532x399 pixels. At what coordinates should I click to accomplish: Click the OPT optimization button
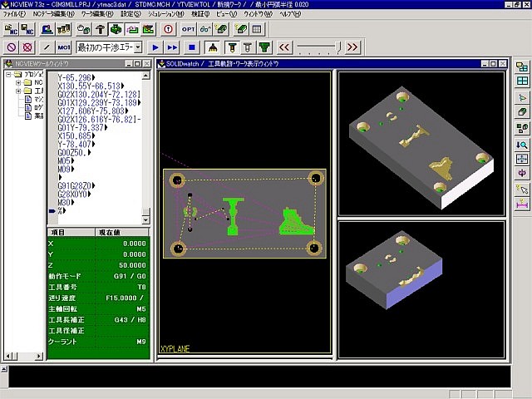click(189, 30)
